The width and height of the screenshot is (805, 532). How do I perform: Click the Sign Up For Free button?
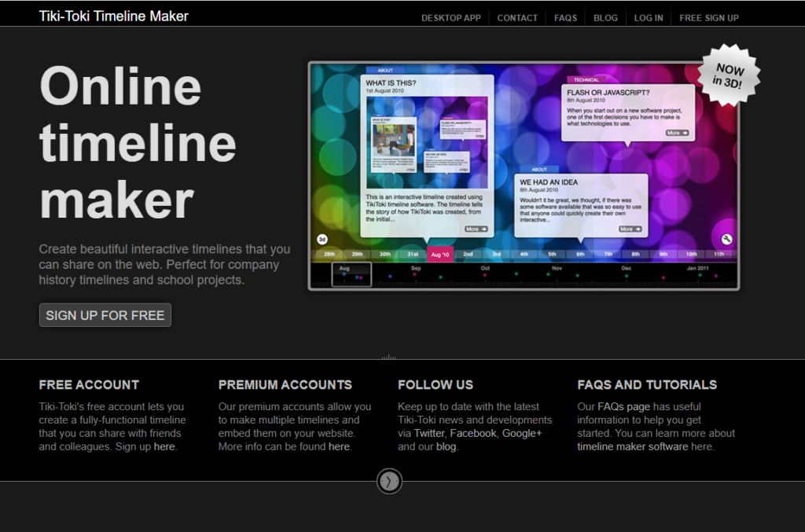pos(105,315)
